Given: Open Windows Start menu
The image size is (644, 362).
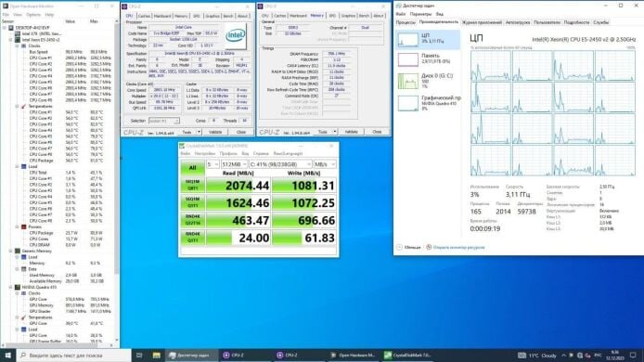Looking at the screenshot, I should (x=7, y=355).
